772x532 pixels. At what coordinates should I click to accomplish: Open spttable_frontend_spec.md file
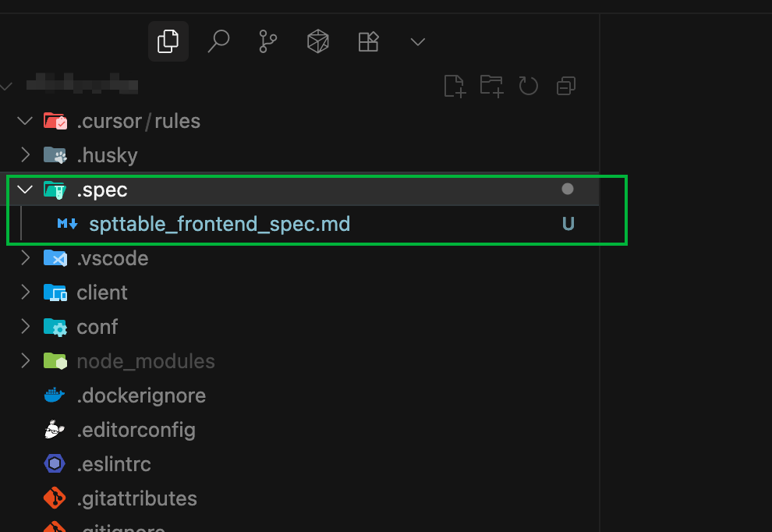(219, 225)
